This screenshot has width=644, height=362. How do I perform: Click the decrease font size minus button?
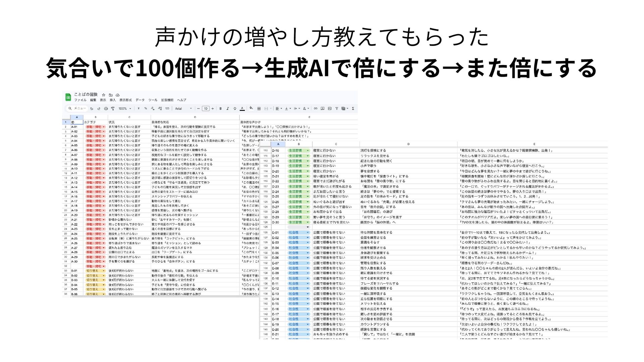coord(198,109)
